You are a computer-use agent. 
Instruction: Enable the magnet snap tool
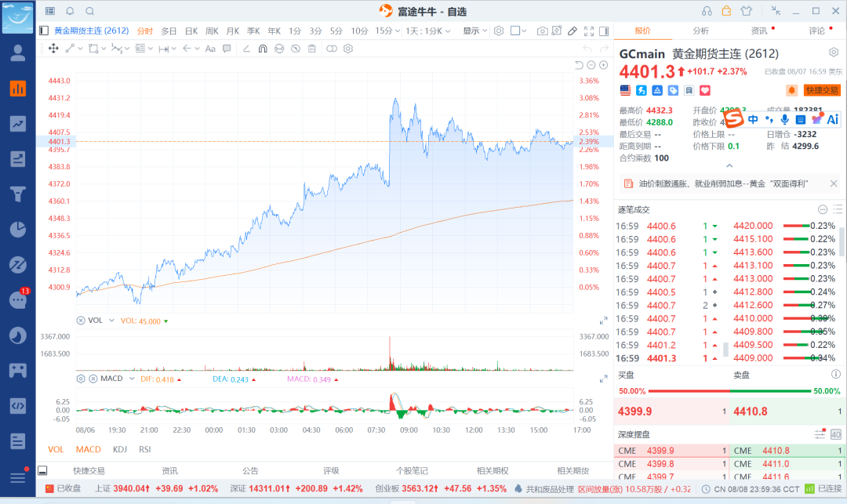click(x=263, y=49)
